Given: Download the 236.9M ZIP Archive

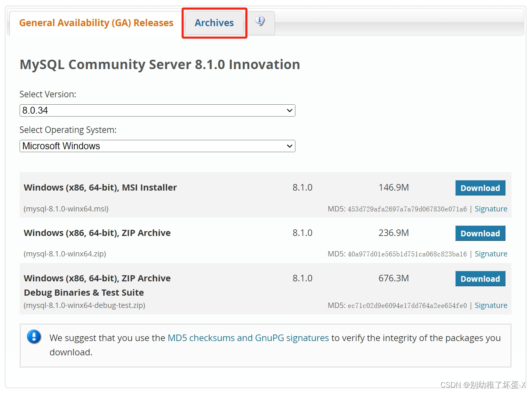Looking at the screenshot, I should [480, 233].
